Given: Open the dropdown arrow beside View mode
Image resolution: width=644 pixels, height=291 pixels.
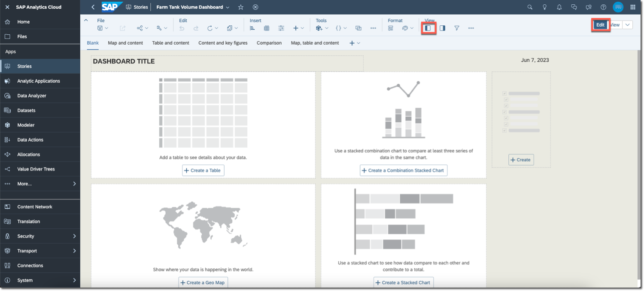Looking at the screenshot, I should pyautogui.click(x=628, y=25).
